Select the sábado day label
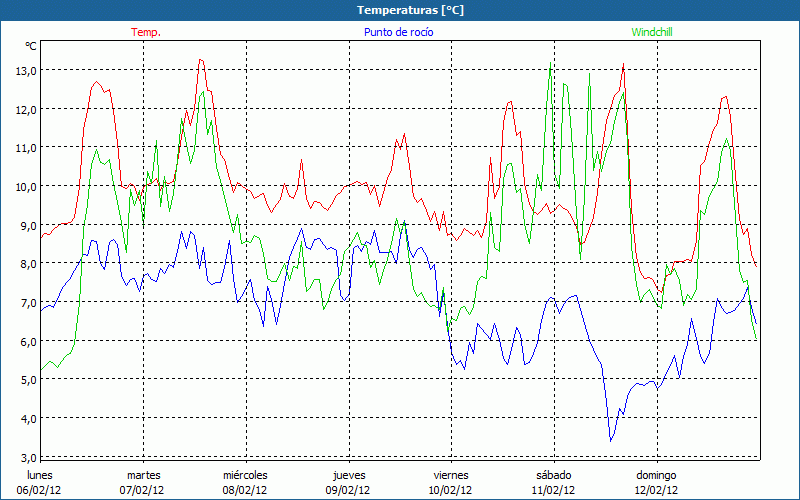Screen dimensions: 800x500 [x=553, y=475]
